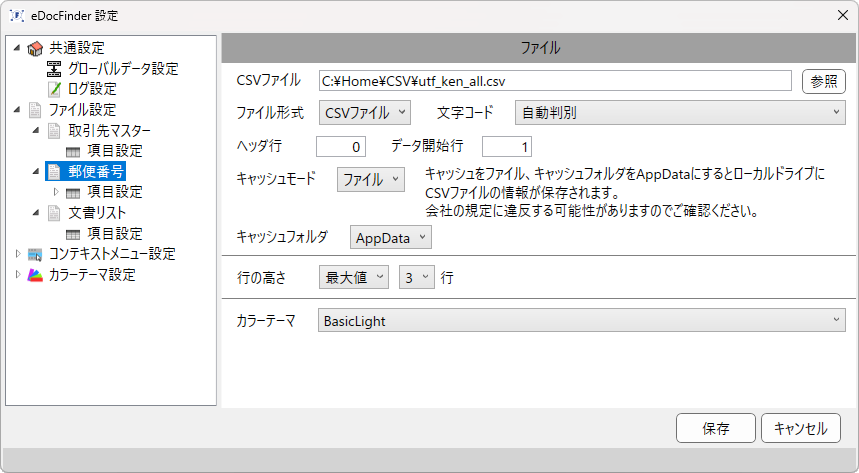Image resolution: width=859 pixels, height=473 pixels.
Task: Click 項目設定 table icon under 文書リスト
Action: 73,235
